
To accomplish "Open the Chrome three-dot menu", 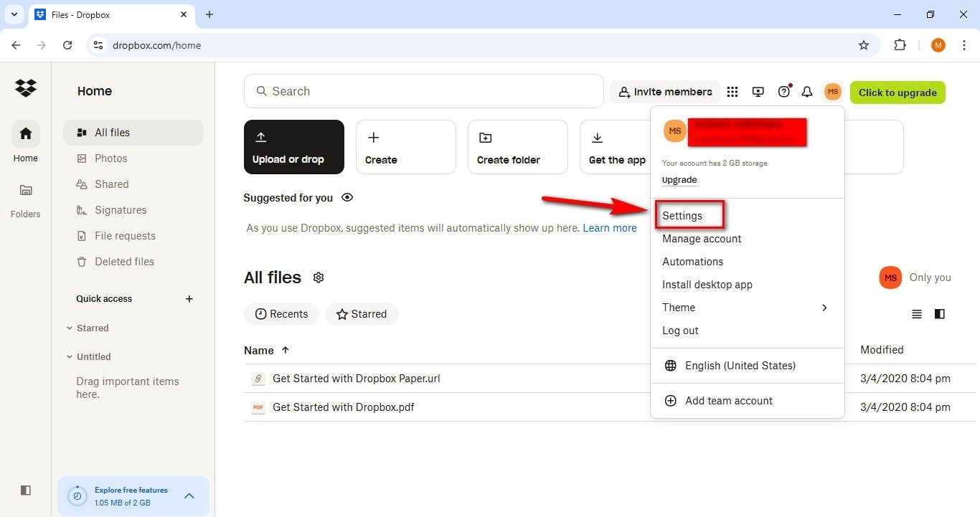I will (964, 45).
